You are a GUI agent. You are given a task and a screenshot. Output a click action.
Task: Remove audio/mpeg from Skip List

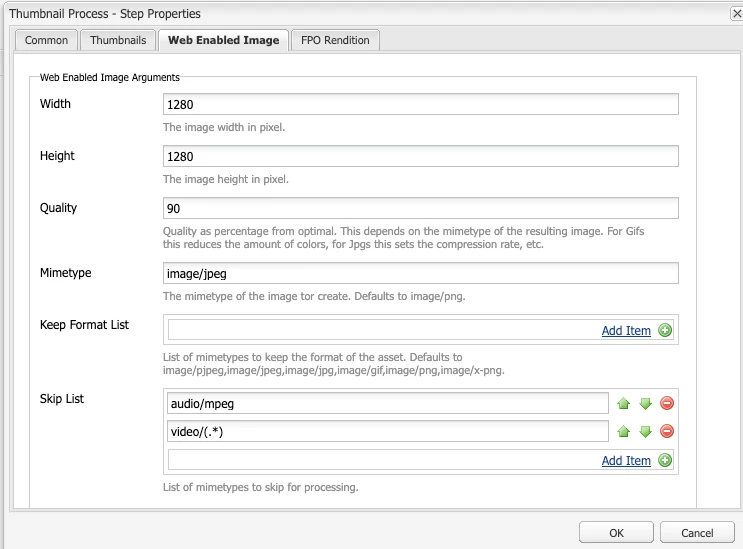pyautogui.click(x=667, y=403)
